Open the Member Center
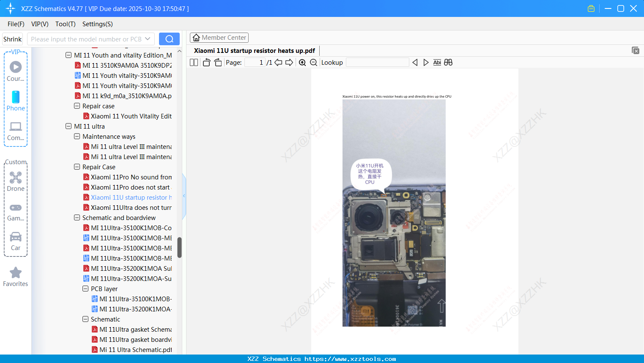 click(219, 37)
